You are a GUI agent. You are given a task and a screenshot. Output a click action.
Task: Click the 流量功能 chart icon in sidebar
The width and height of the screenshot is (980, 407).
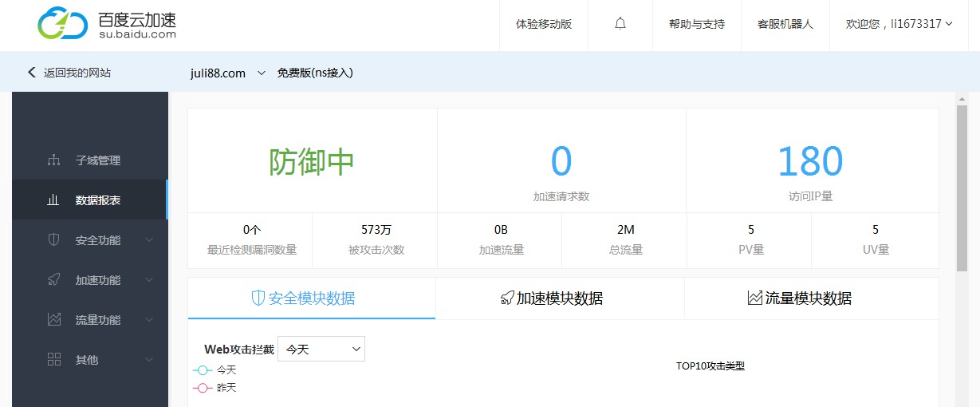point(54,320)
